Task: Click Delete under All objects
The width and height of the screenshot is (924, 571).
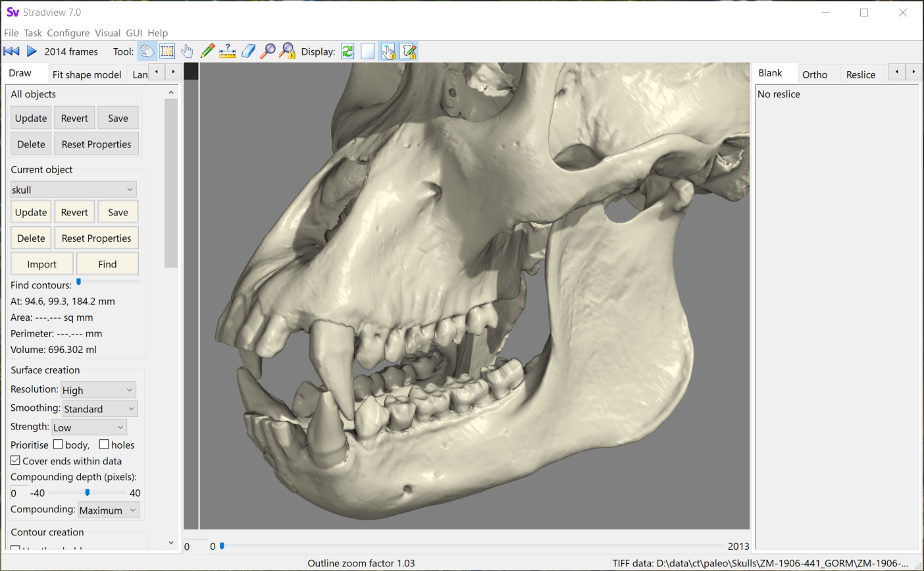Action: click(31, 144)
